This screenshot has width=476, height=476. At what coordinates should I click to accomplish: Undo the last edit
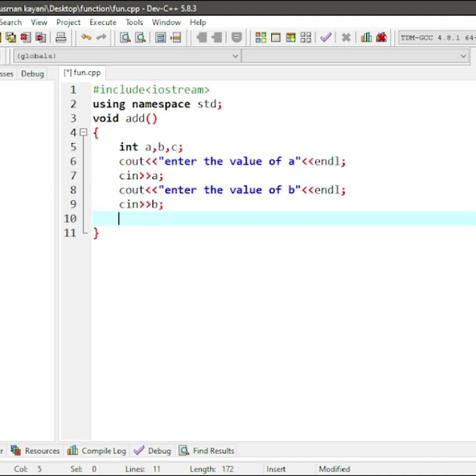tap(86, 37)
